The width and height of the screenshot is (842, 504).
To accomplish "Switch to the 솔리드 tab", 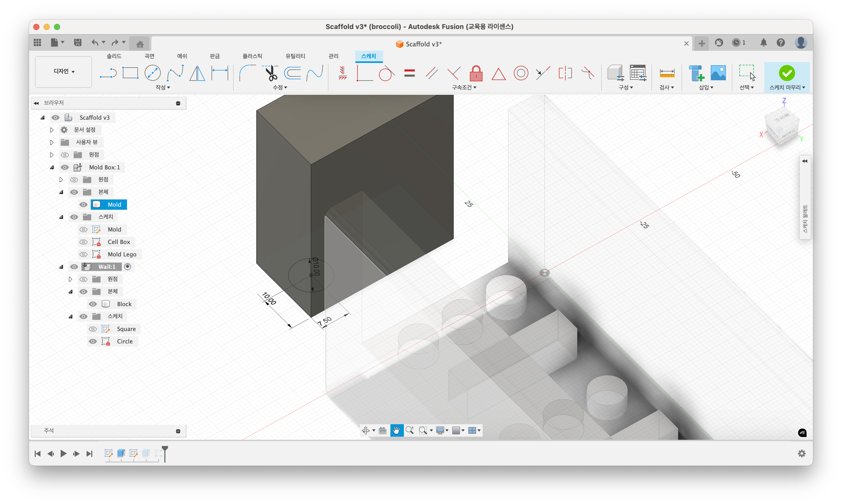I will [x=114, y=56].
